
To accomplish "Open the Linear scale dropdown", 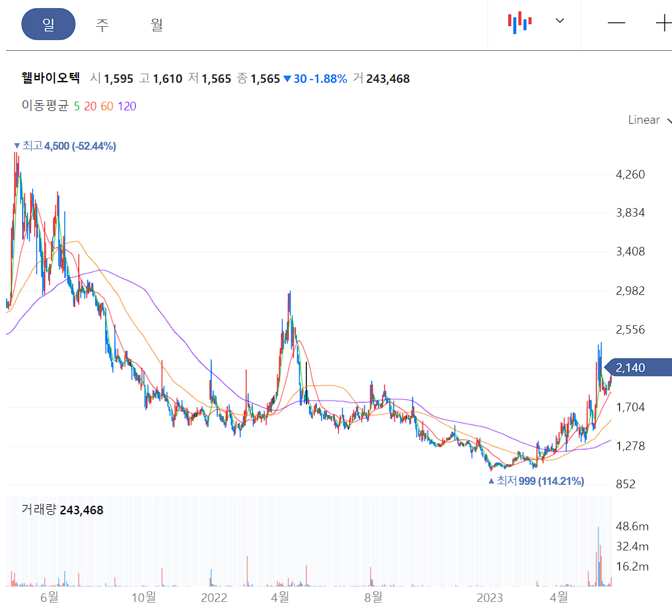I will 645,120.
